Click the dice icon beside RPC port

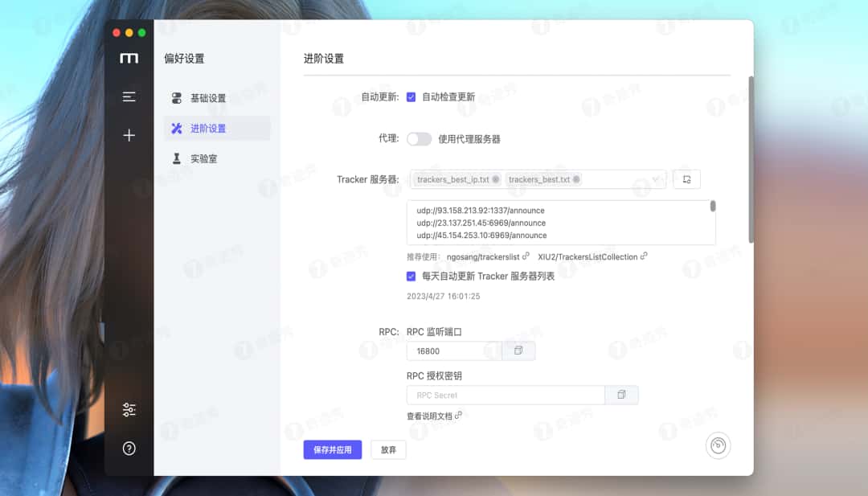(518, 351)
